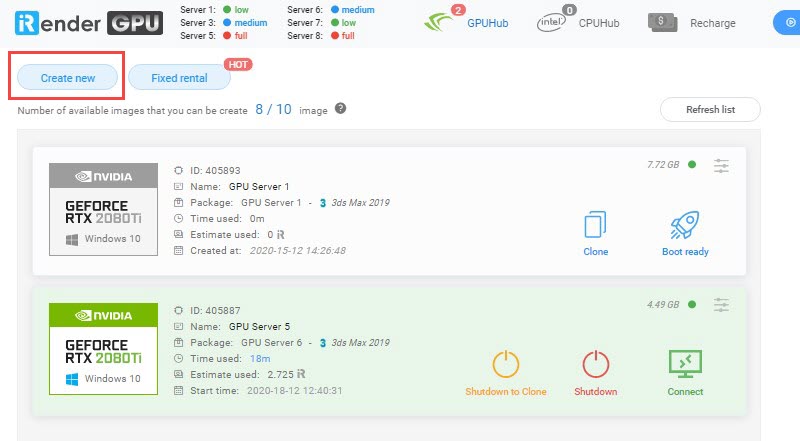Click the help question mark icon
Viewport: 800px width, 441px height.
point(341,109)
